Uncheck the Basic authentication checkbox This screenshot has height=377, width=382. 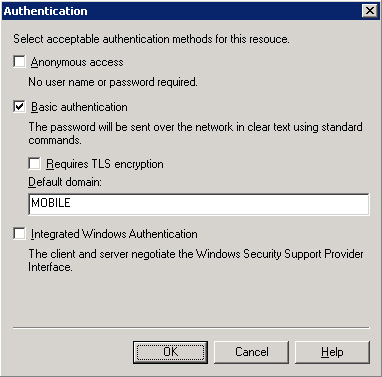[19, 107]
